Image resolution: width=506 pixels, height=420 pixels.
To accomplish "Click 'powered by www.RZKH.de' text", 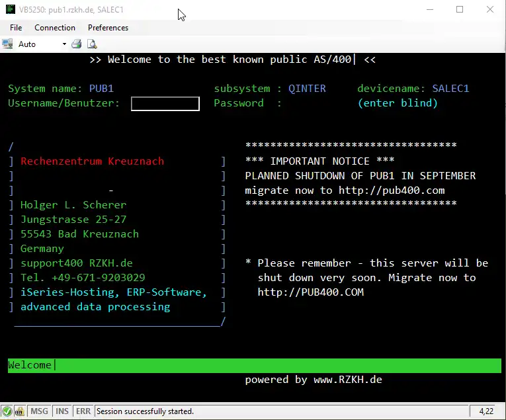I will point(314,380).
